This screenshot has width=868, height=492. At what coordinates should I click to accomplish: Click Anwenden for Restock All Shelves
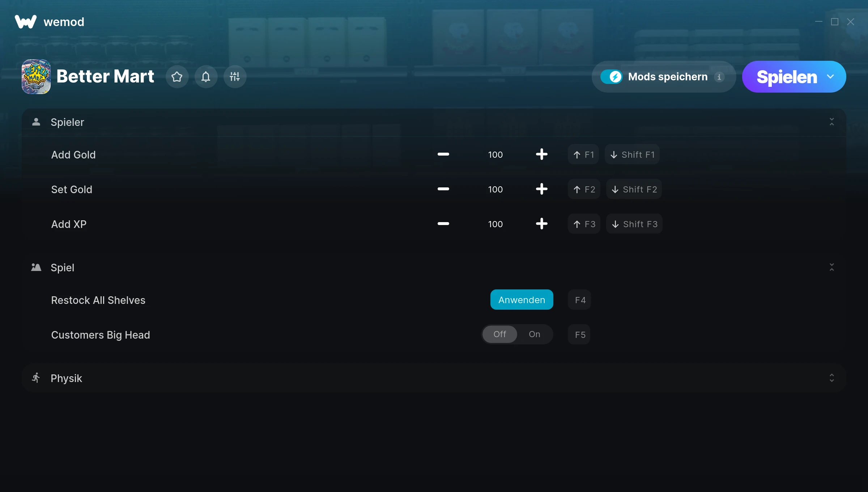522,300
